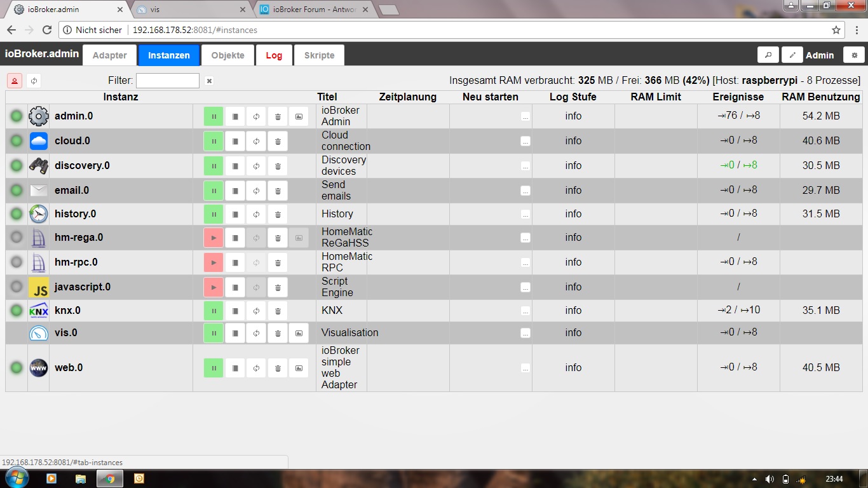Click the taskbar clock 23:44
This screenshot has width=868, height=488.
(834, 479)
